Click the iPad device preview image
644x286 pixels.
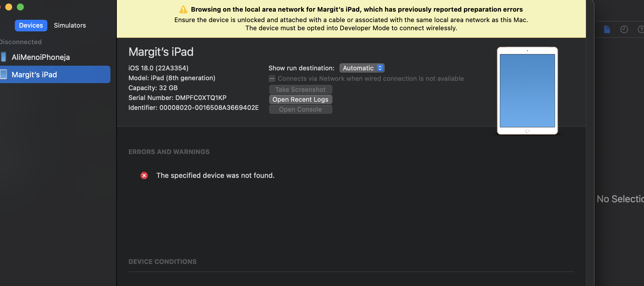(x=527, y=91)
